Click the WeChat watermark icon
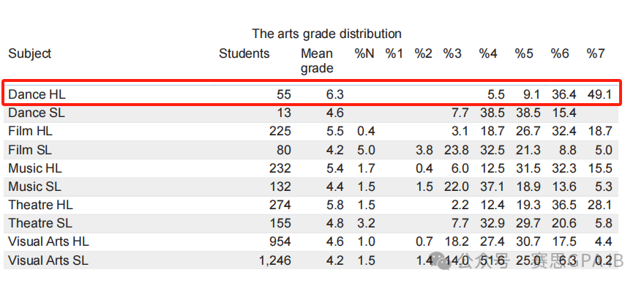 tap(445, 260)
